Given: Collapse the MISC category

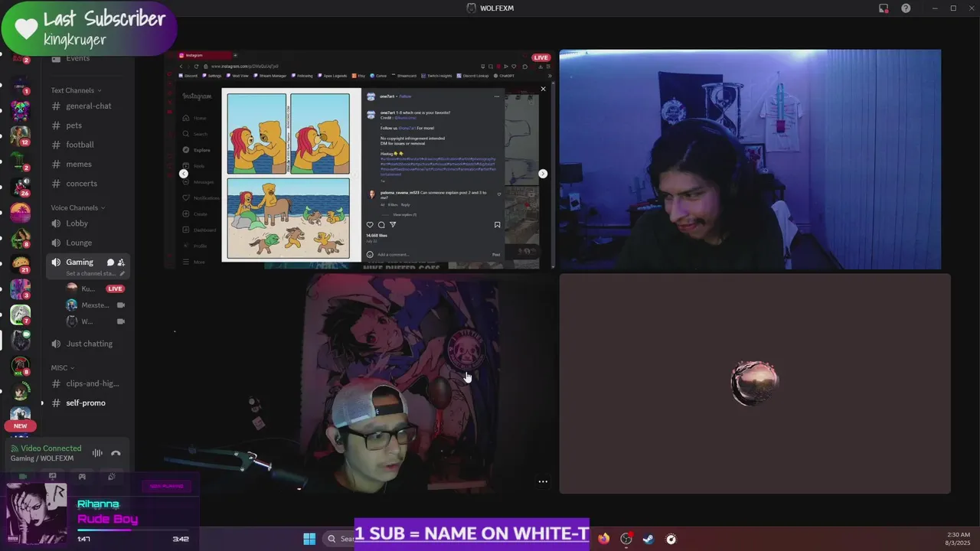Looking at the screenshot, I should click(63, 367).
